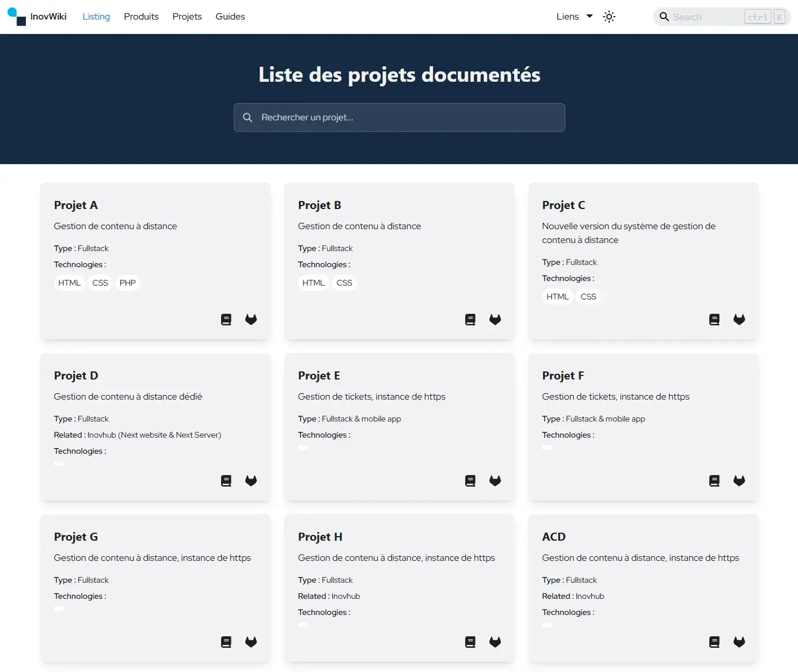Click the book icon on Projet C card

(x=714, y=319)
